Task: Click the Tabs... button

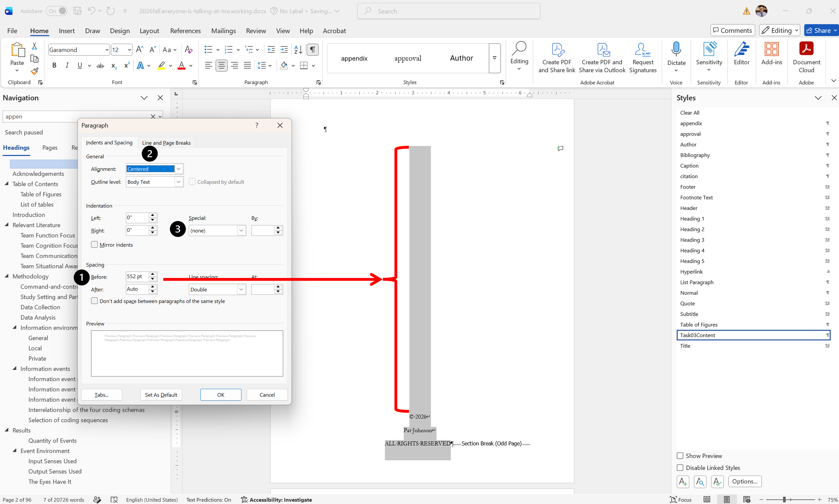Action: point(102,395)
